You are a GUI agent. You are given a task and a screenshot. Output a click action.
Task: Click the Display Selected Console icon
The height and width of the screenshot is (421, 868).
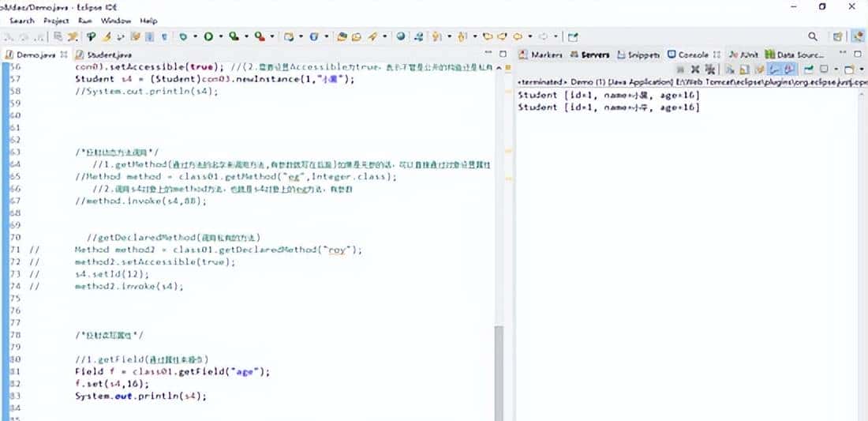[x=823, y=70]
